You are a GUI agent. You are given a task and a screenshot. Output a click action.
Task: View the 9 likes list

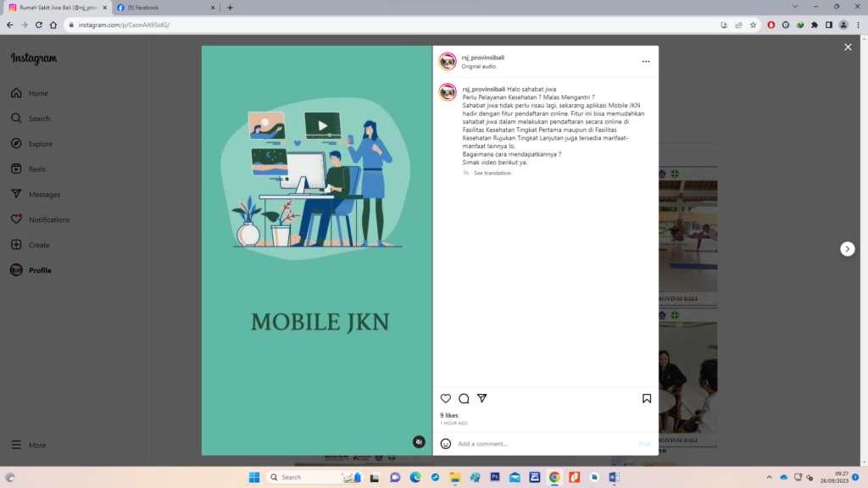[449, 415]
